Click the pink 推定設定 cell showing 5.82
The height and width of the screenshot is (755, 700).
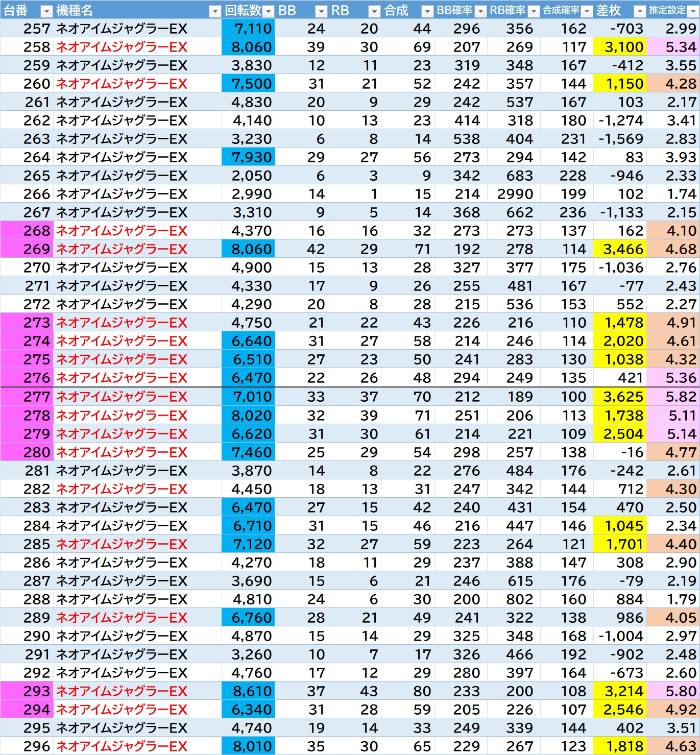point(672,397)
